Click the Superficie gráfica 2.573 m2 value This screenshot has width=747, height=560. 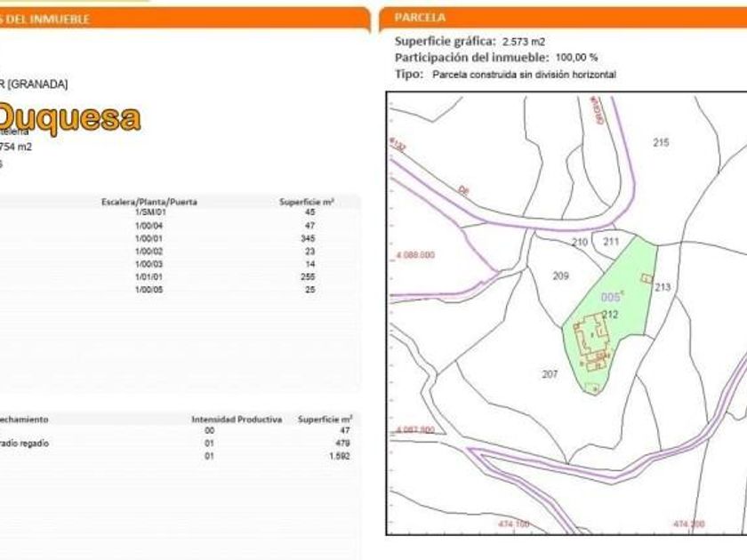coord(524,41)
